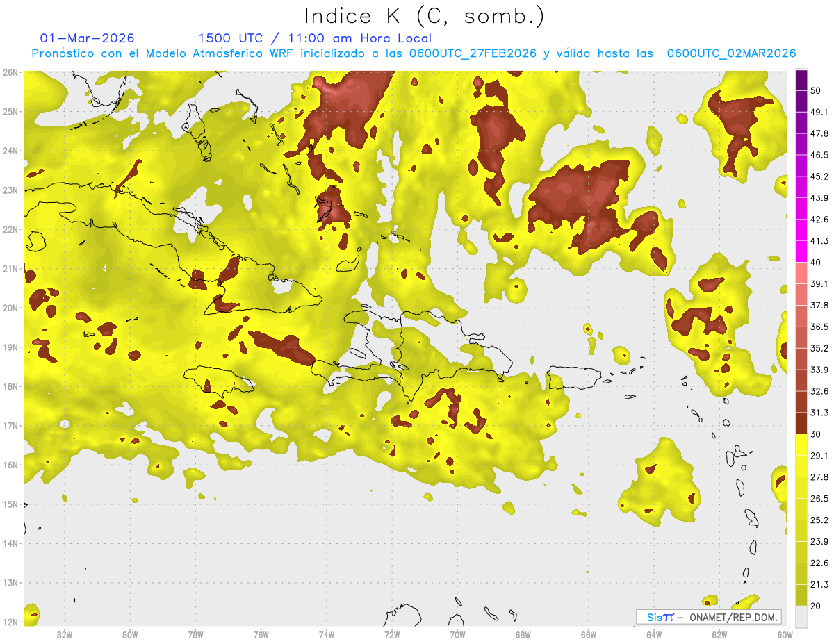The height and width of the screenshot is (644, 834).
Task: Click the colorbar value '23.9'
Action: pyautogui.click(x=819, y=542)
